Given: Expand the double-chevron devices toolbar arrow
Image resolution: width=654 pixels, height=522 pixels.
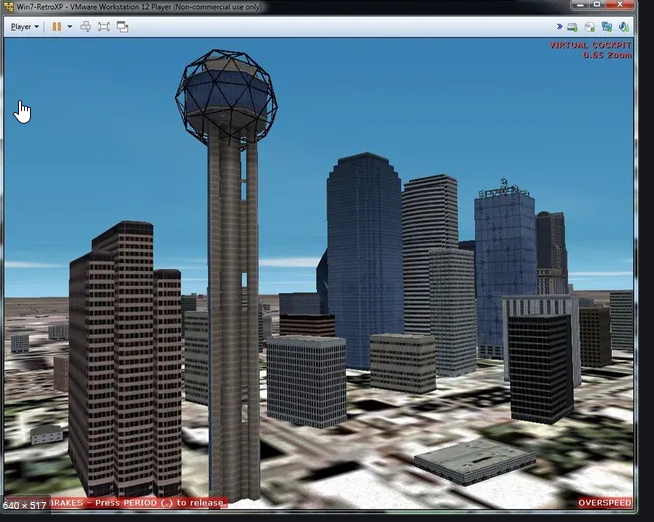Looking at the screenshot, I should pos(558,27).
